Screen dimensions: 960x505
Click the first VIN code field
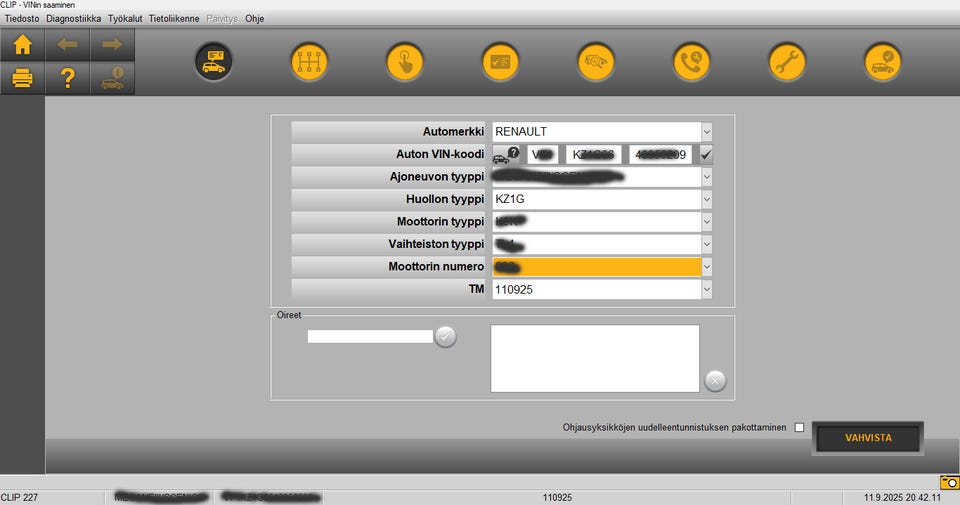click(x=542, y=155)
